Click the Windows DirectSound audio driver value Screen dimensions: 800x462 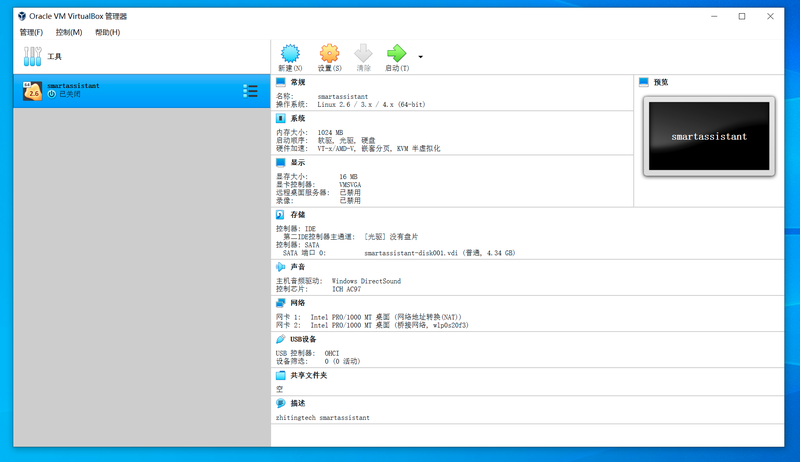point(366,281)
